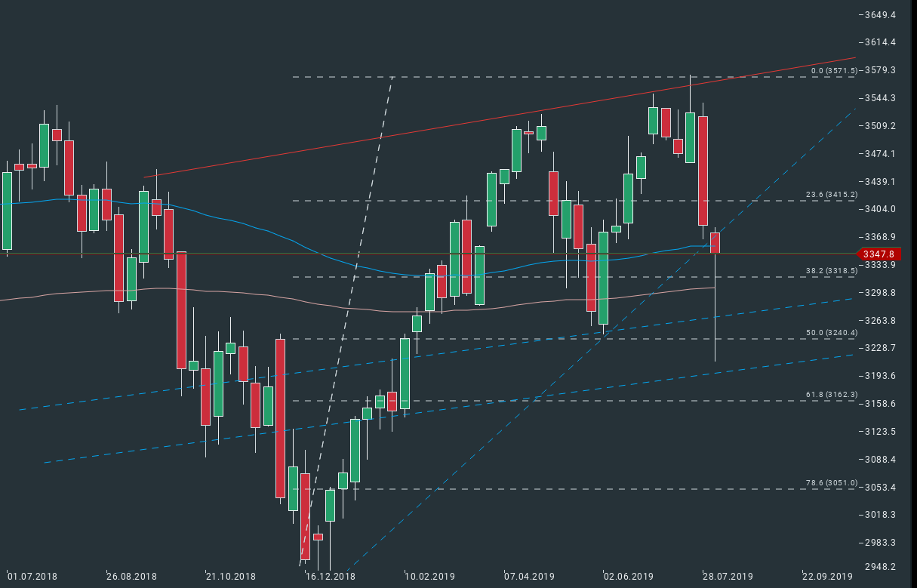Select the 26.08.2018 date label
Screen dimensions: 917x588
tap(131, 577)
